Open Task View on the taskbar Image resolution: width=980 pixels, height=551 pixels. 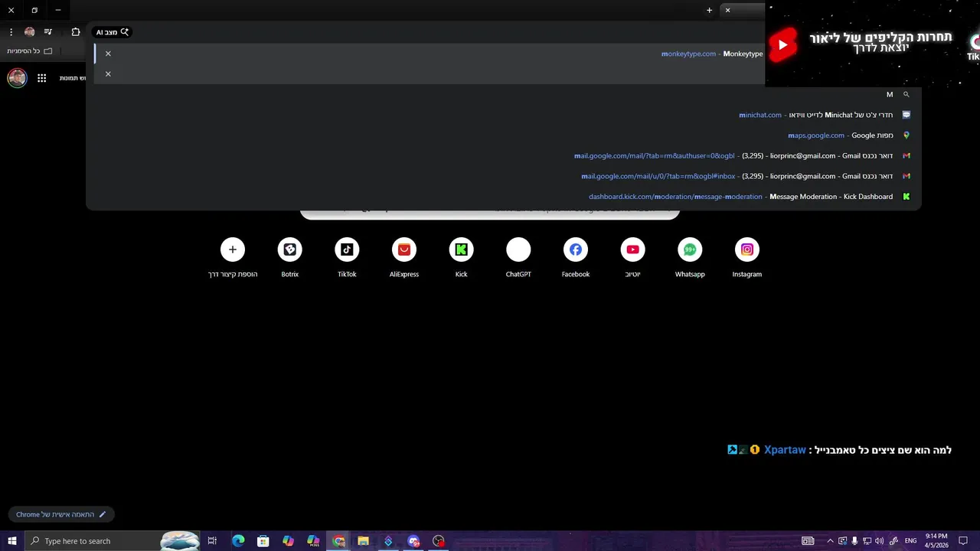coord(212,541)
